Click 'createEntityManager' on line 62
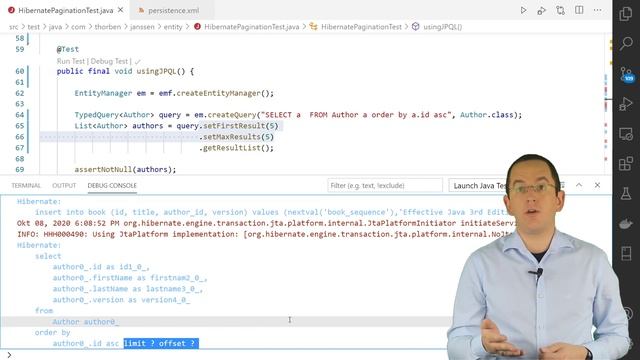 [218, 93]
